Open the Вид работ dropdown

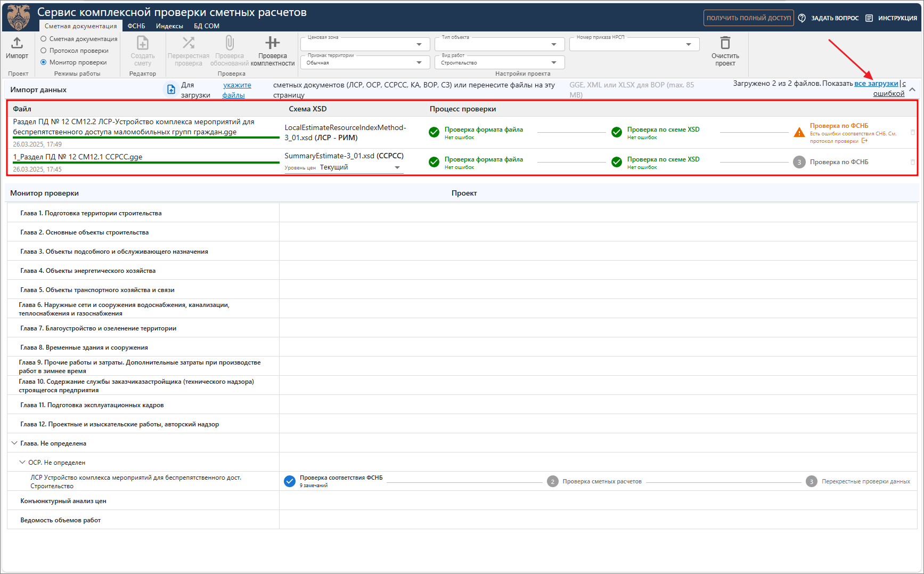(553, 63)
